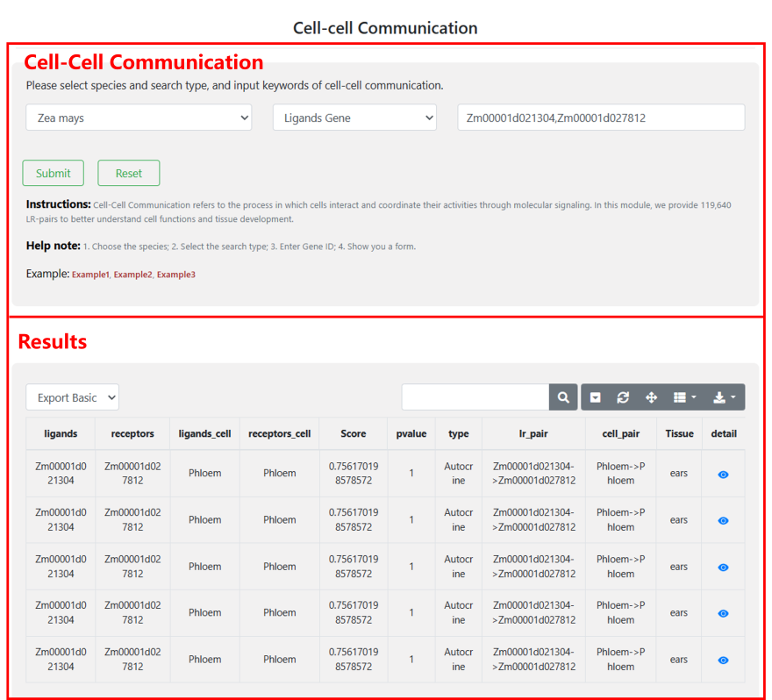Click the Example2 link
The height and width of the screenshot is (700, 772).
pyautogui.click(x=132, y=275)
